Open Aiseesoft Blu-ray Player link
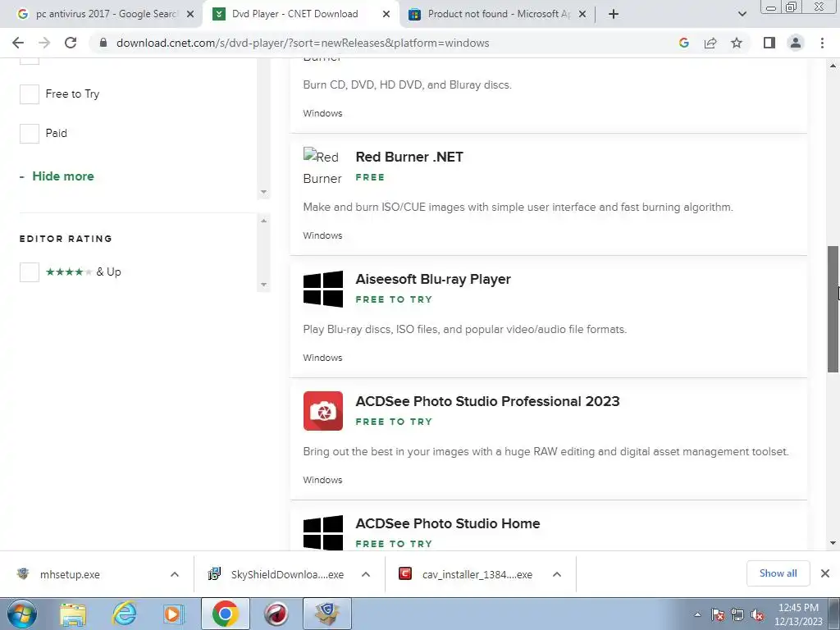The height and width of the screenshot is (630, 840). 433,279
